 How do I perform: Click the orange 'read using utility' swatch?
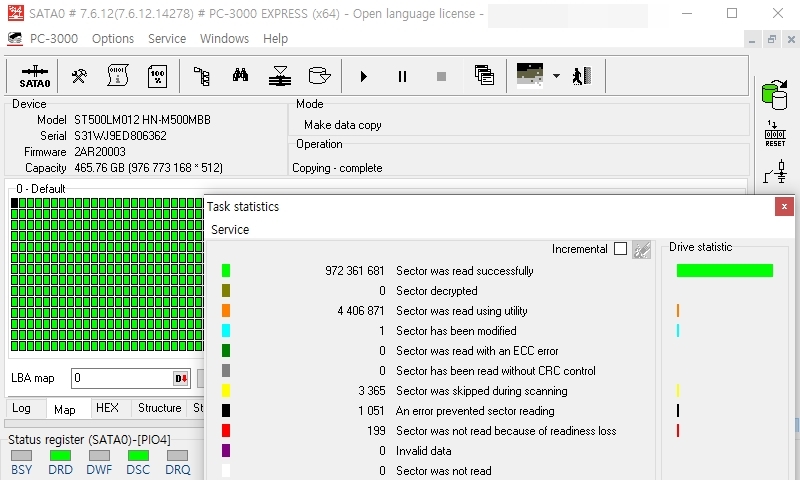click(226, 311)
